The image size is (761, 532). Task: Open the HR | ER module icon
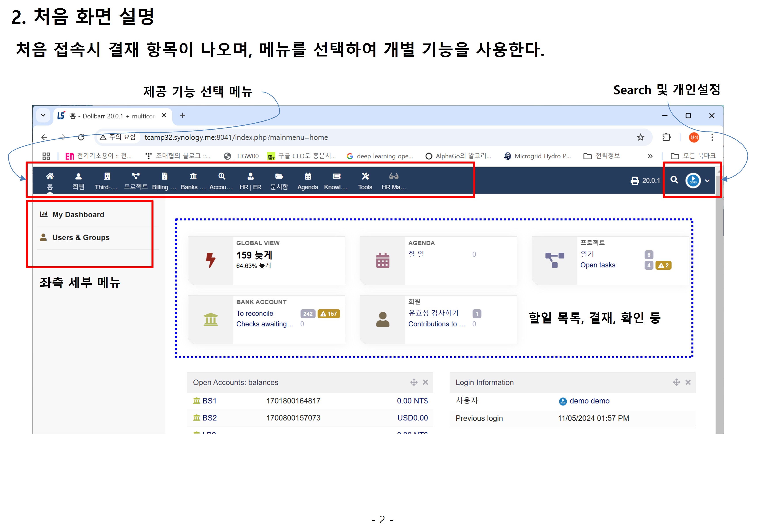(x=251, y=176)
